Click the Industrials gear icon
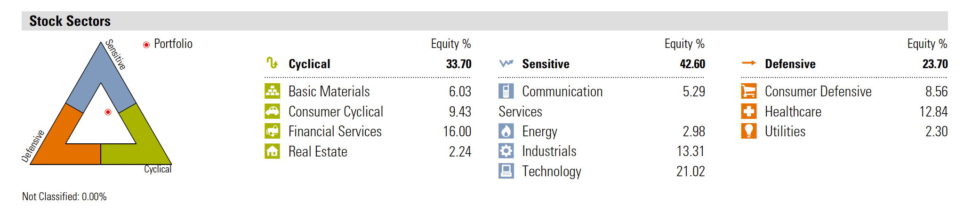The width and height of the screenshot is (980, 219). [506, 151]
